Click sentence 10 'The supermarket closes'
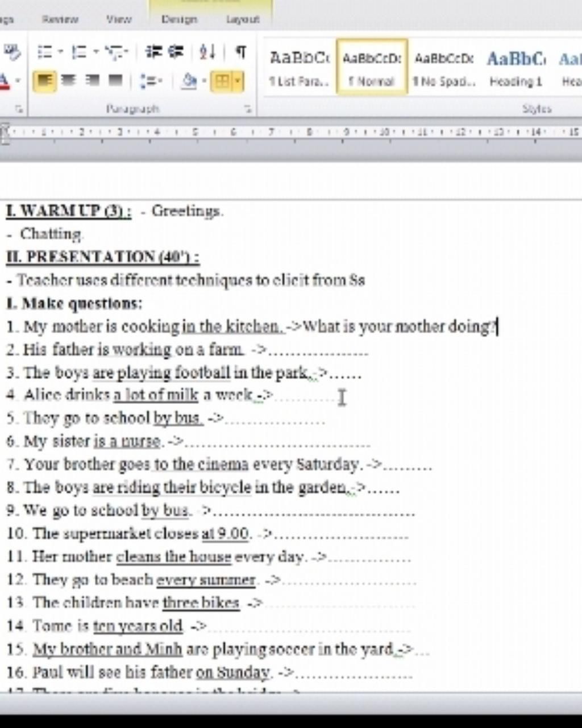 [207, 534]
